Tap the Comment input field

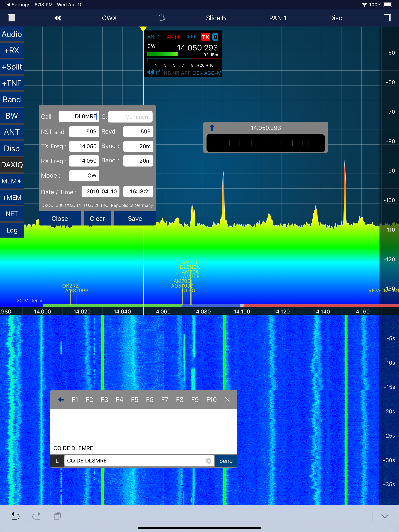pyautogui.click(x=130, y=117)
